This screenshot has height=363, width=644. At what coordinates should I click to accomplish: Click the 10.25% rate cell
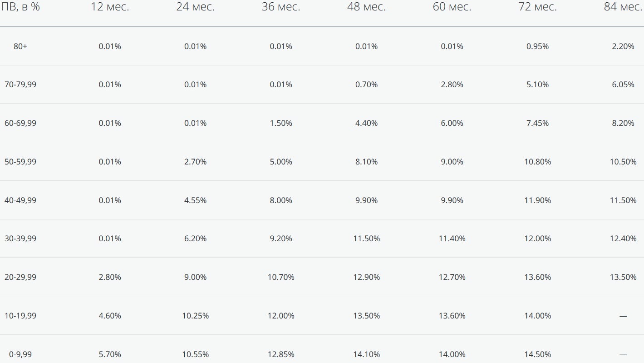[x=196, y=316]
